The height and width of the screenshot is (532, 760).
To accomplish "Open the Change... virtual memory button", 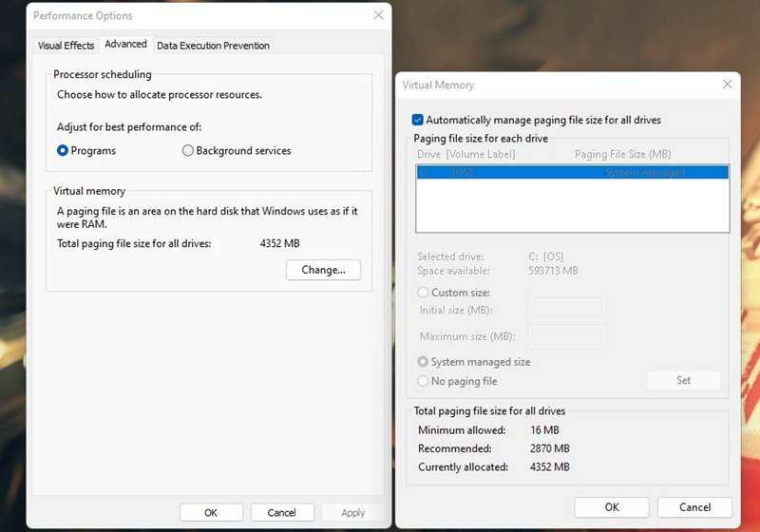I will click(x=323, y=270).
